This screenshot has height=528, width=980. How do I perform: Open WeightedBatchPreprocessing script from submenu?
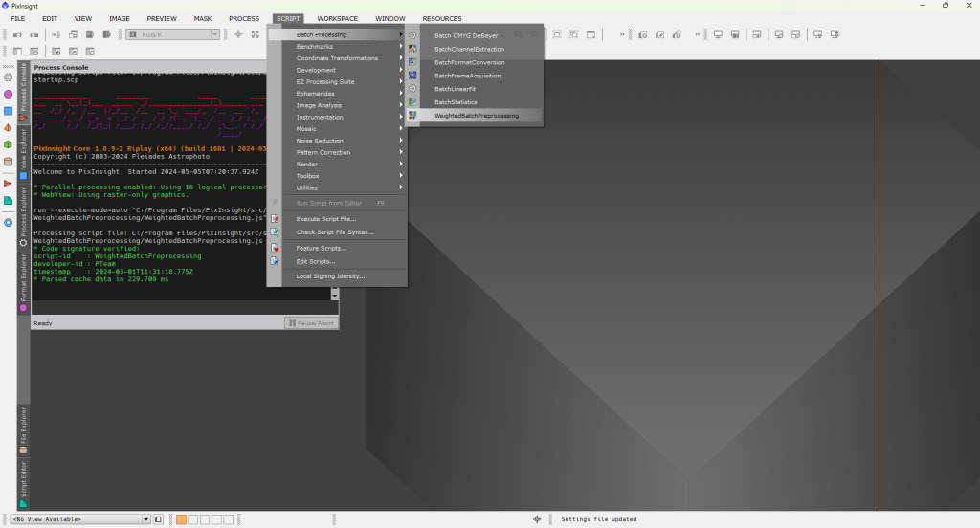pos(476,115)
